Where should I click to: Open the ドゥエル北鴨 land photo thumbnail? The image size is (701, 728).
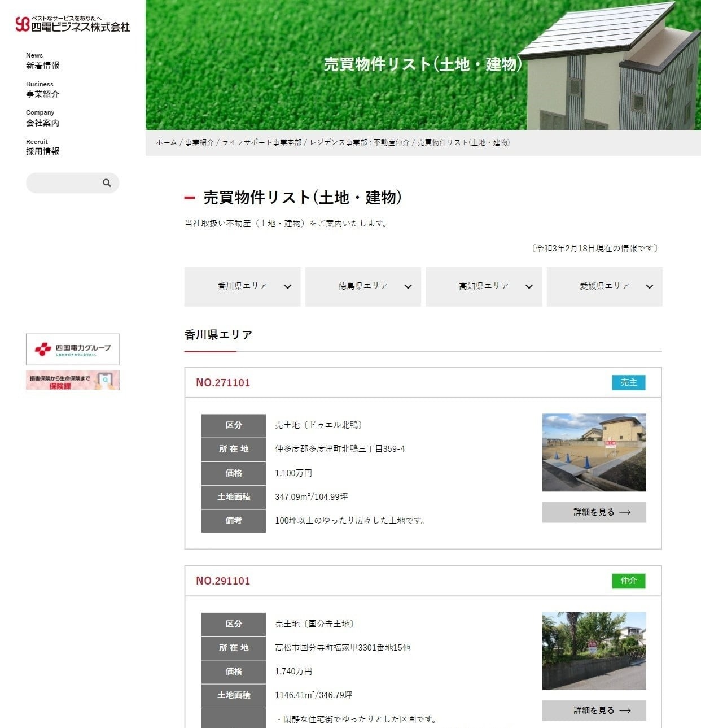[594, 452]
